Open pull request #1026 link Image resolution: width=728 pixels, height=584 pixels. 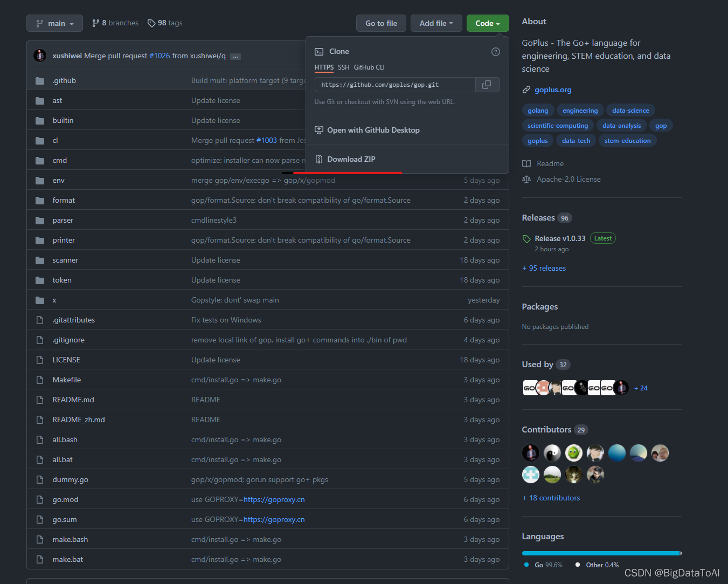point(160,56)
